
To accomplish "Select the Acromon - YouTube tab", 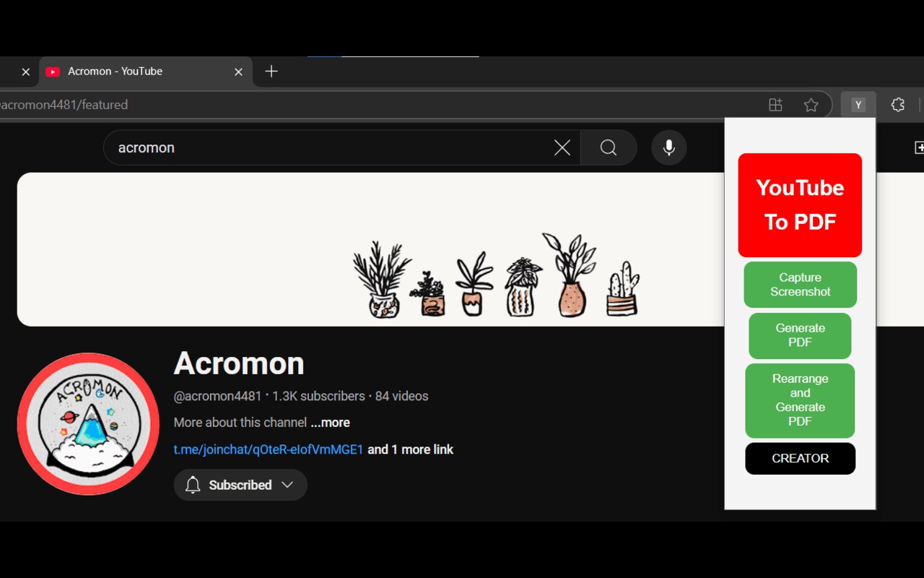I will [x=146, y=72].
